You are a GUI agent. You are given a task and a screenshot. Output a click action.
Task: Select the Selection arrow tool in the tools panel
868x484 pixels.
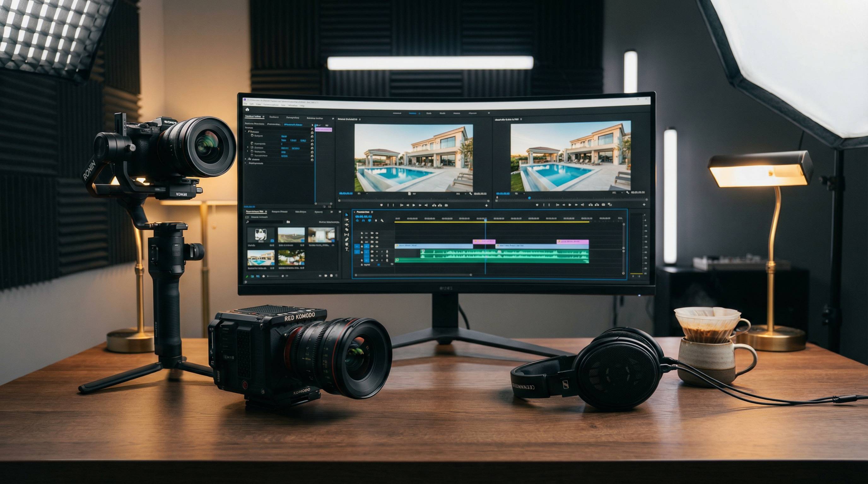click(347, 215)
